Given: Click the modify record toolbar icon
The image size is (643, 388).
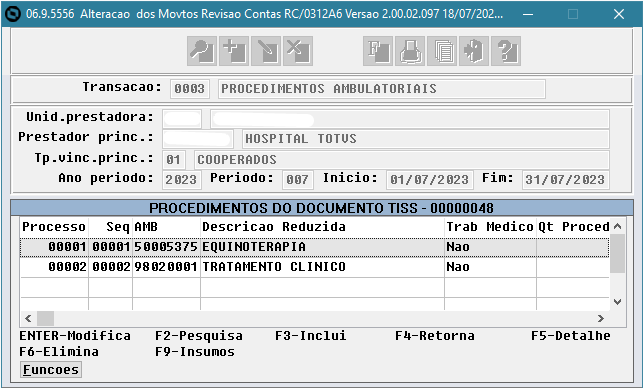Looking at the screenshot, I should (x=266, y=51).
